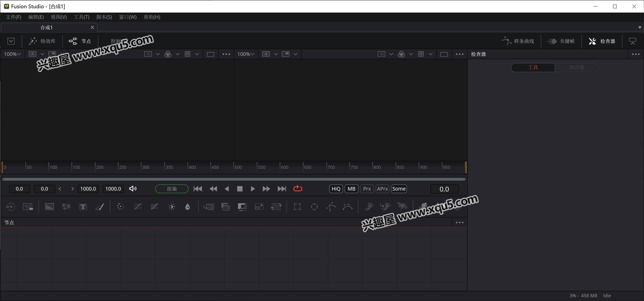Toggle loop playback mode

298,189
